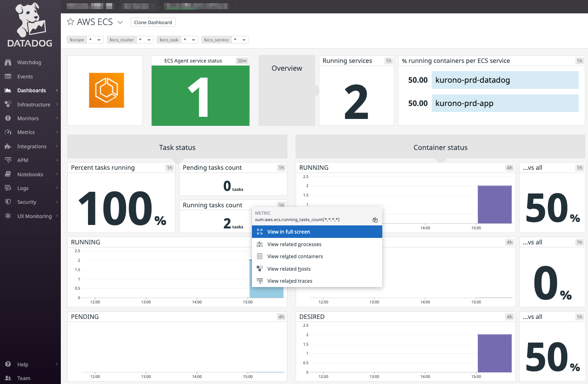This screenshot has width=588, height=384.
Task: Expand the Infrastructure submenu arrow
Action: click(57, 104)
